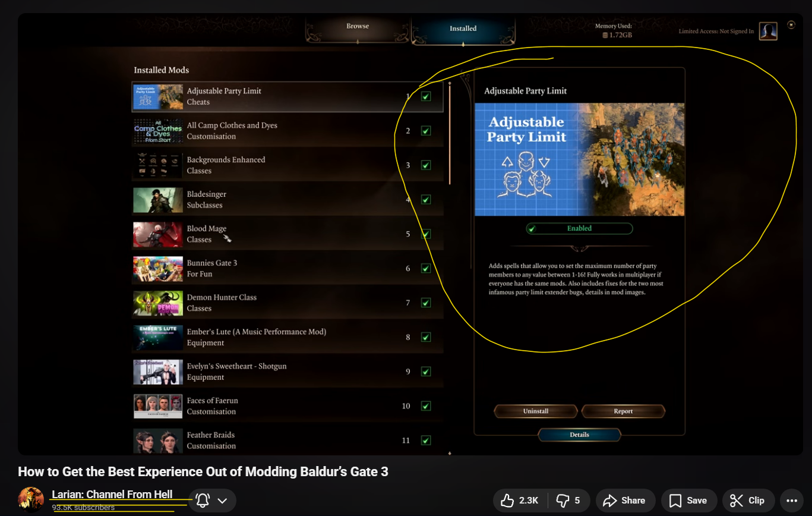Select the All Camp Clothes and Dyes thumbnail
This screenshot has height=516, width=812.
158,131
